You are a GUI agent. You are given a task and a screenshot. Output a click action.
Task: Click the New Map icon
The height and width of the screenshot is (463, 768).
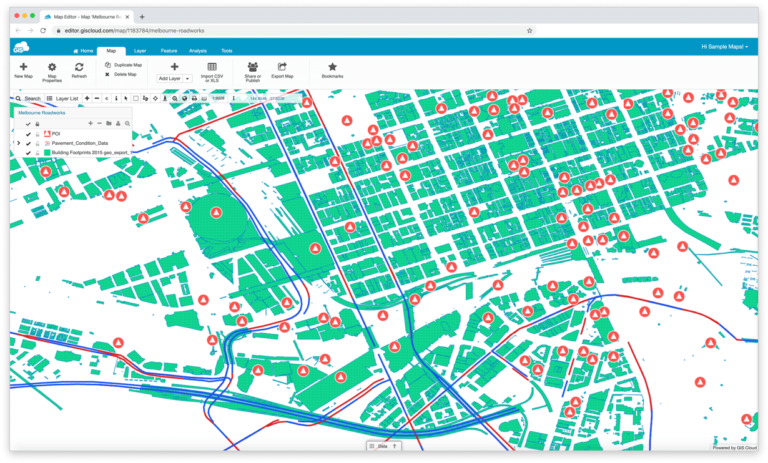24,67
